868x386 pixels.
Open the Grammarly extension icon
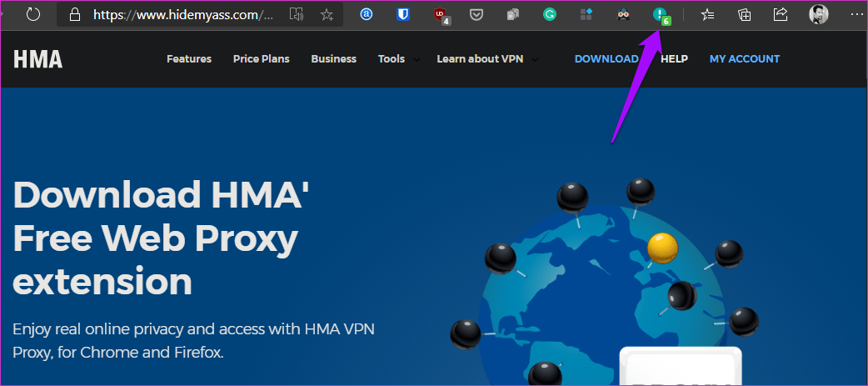click(x=550, y=14)
